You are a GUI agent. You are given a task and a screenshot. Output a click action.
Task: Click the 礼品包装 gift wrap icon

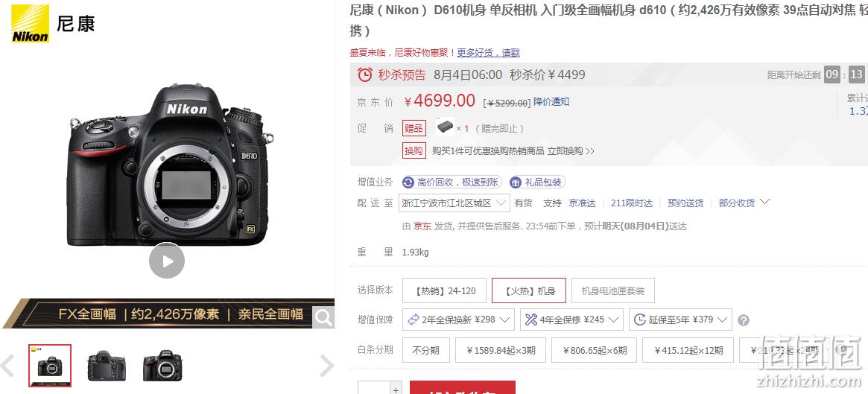[x=516, y=182]
